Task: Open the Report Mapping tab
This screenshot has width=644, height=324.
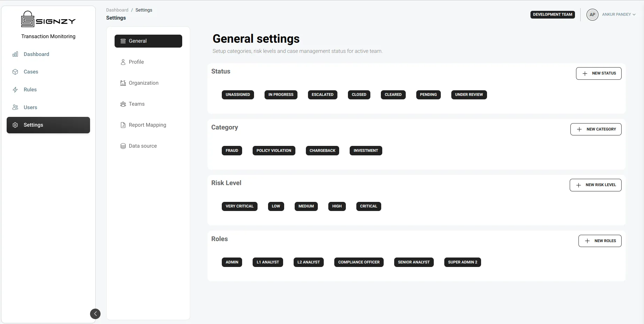Action: (x=148, y=125)
